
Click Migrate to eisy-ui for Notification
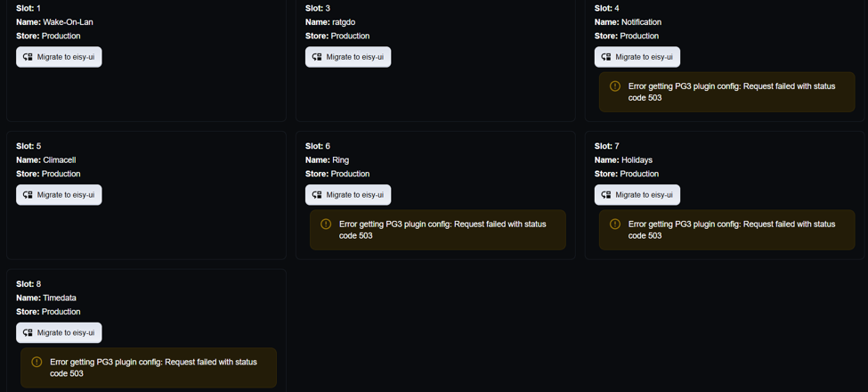pyautogui.click(x=637, y=57)
